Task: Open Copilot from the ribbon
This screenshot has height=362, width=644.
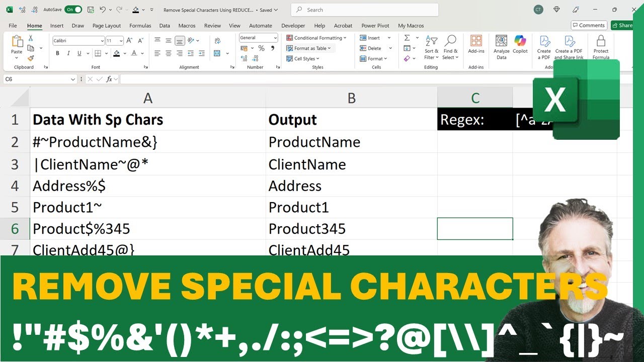Action: pos(520,44)
